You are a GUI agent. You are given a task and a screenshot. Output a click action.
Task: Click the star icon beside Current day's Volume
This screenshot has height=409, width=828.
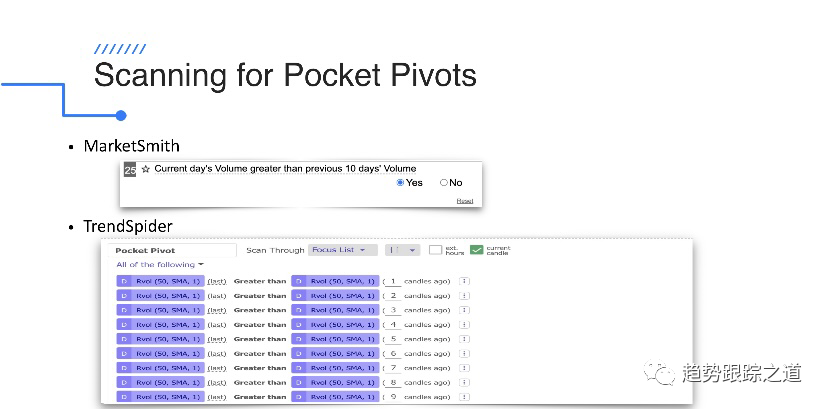(146, 169)
